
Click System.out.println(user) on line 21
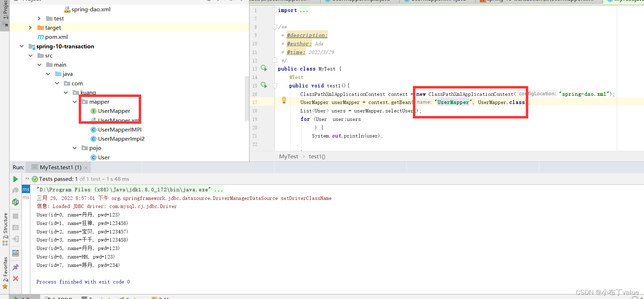click(x=347, y=136)
